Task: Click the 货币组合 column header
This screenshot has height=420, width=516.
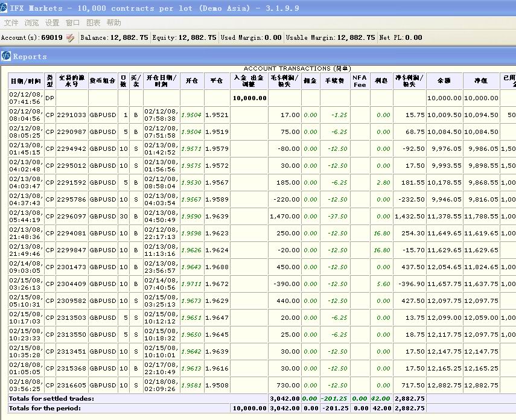Action: [102, 81]
